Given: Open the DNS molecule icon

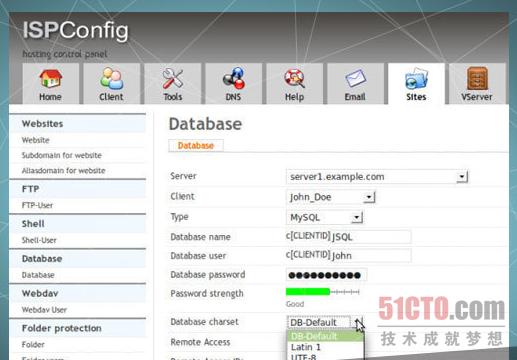Looking at the screenshot, I should [x=233, y=78].
